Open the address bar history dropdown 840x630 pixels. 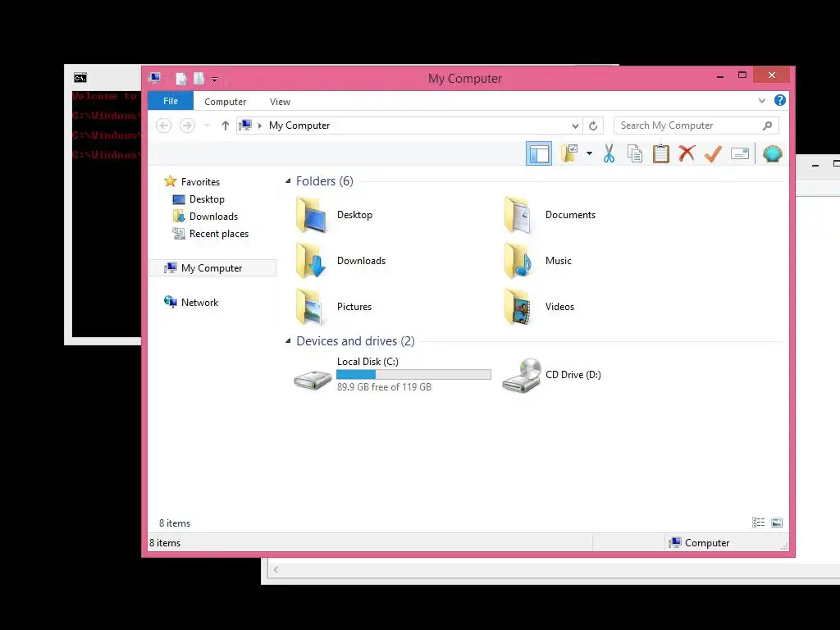pos(575,126)
